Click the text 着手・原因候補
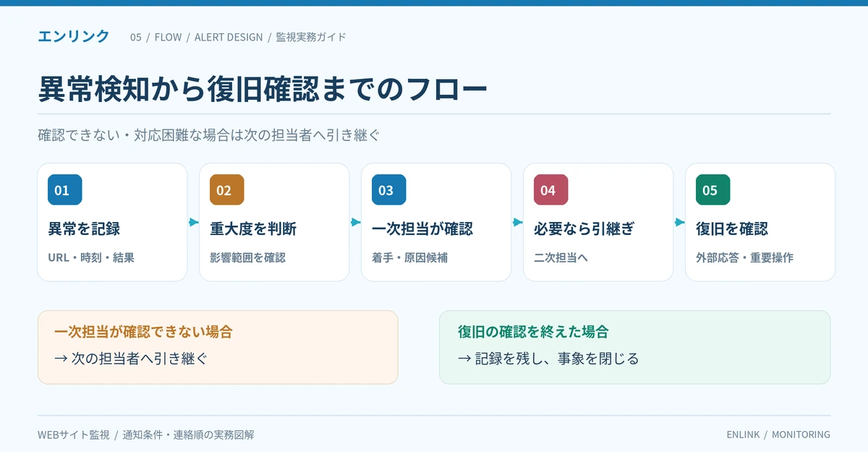 click(x=409, y=257)
